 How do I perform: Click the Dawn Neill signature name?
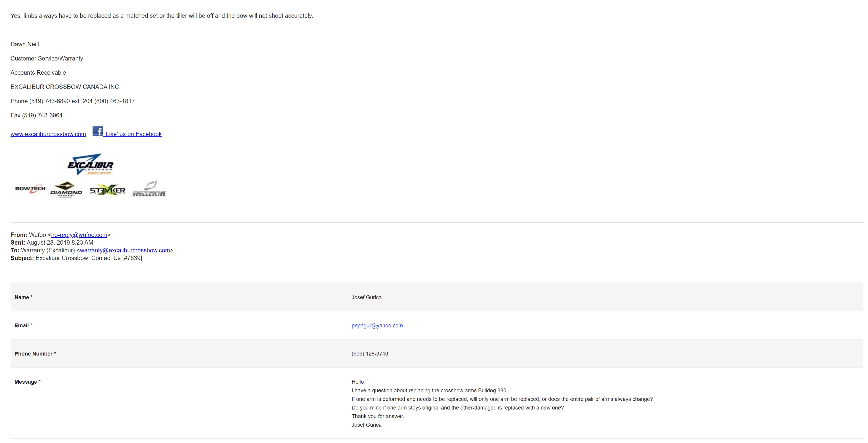(x=25, y=44)
